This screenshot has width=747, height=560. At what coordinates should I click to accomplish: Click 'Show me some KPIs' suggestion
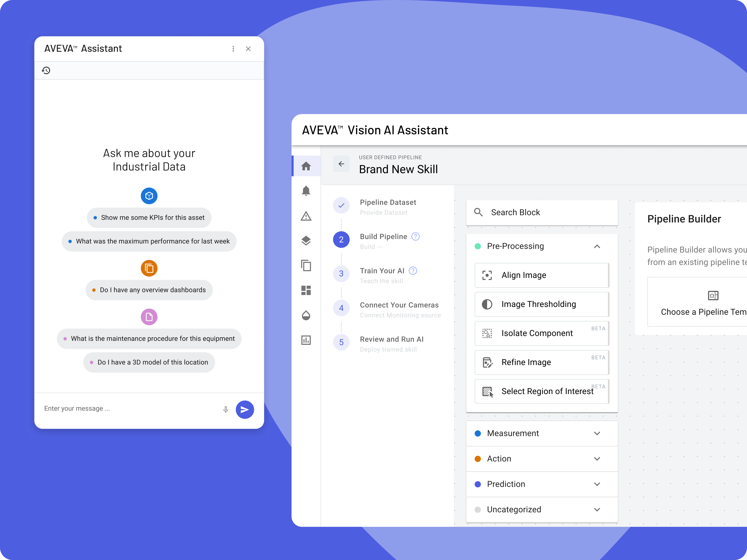pyautogui.click(x=149, y=218)
